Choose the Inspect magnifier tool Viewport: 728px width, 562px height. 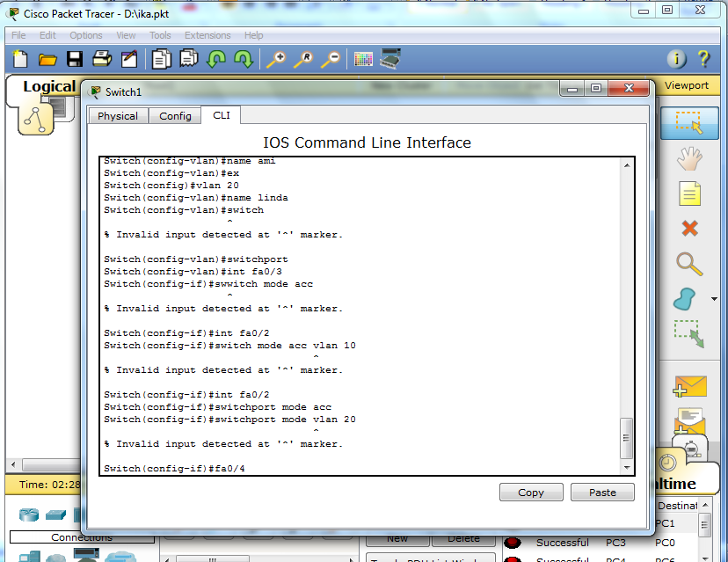[x=689, y=264]
